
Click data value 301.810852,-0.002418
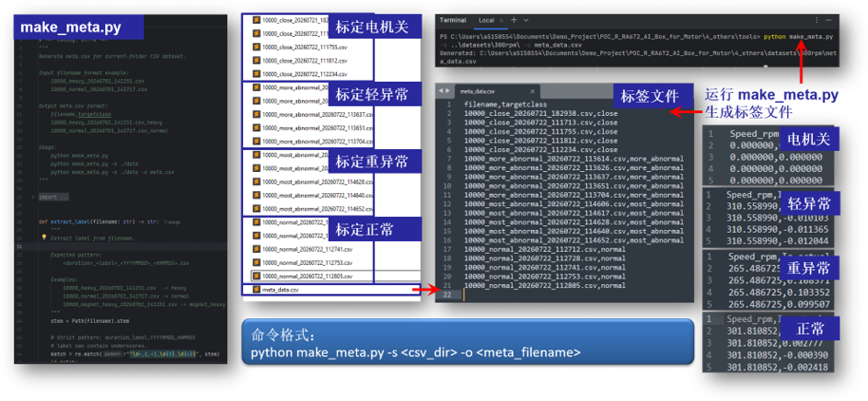(778, 367)
